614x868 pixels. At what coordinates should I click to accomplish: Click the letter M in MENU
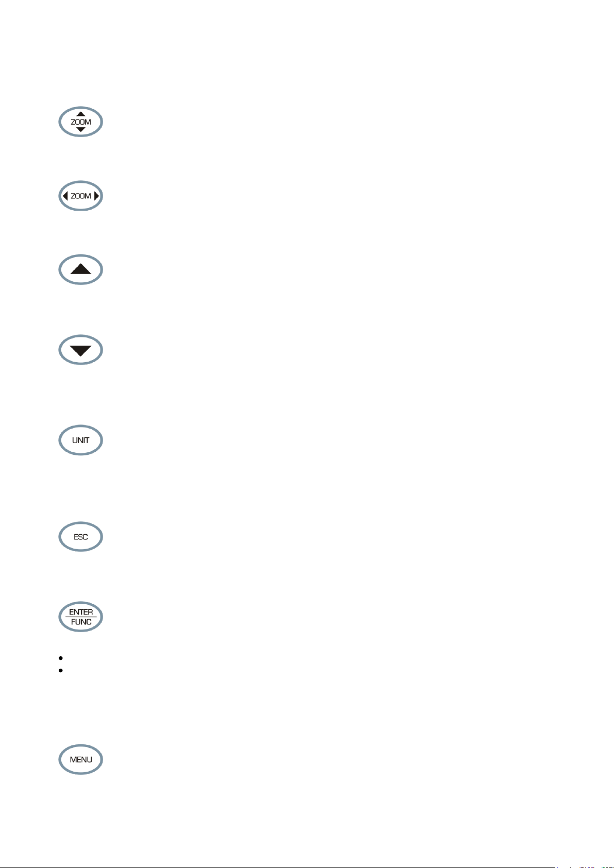point(73,759)
